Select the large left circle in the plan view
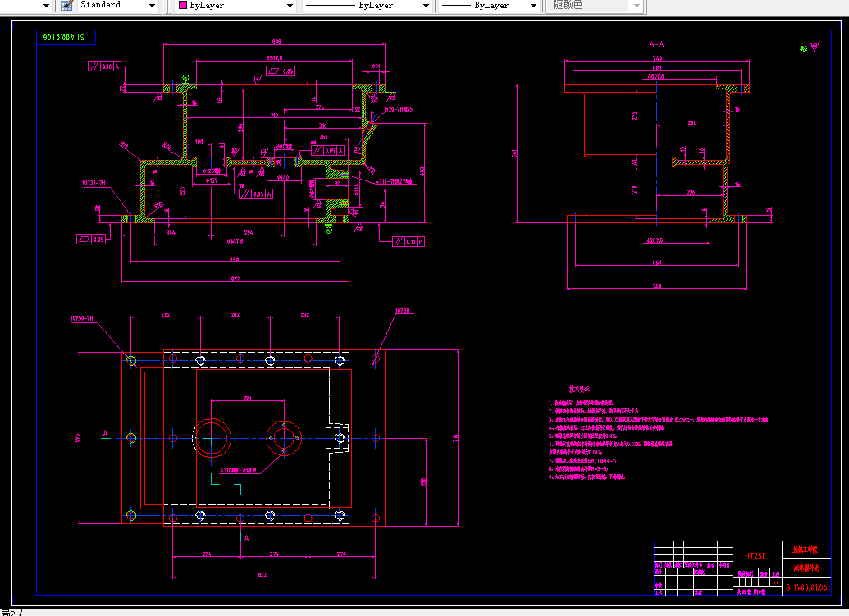The width and height of the screenshot is (849, 616). click(212, 438)
